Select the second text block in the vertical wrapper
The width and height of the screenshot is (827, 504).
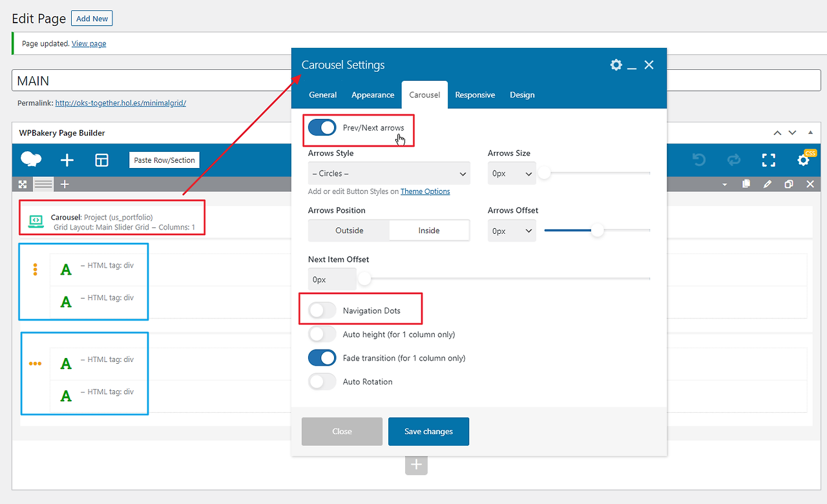coord(66,302)
